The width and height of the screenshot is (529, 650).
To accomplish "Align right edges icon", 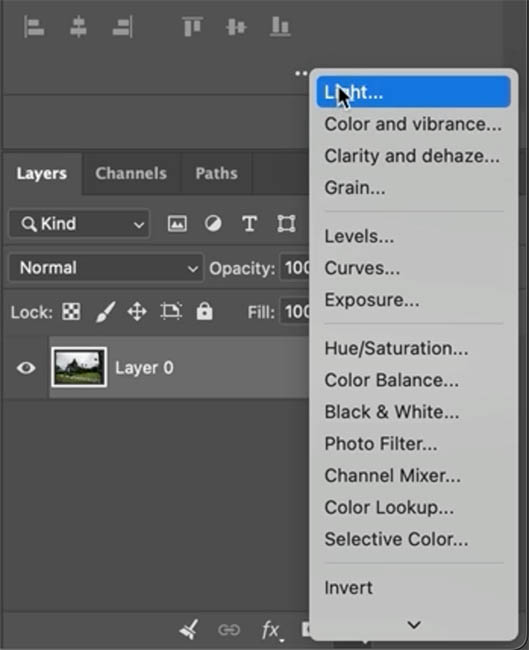I will coord(123,27).
